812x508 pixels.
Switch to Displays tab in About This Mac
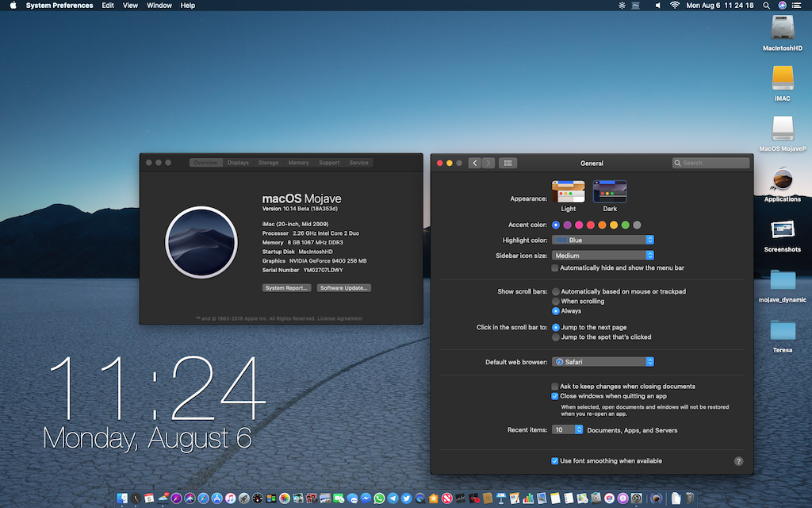[238, 163]
